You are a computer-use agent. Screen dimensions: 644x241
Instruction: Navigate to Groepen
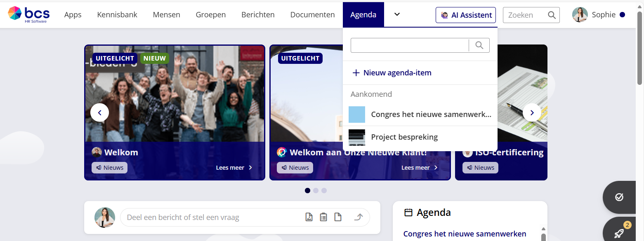point(211,15)
